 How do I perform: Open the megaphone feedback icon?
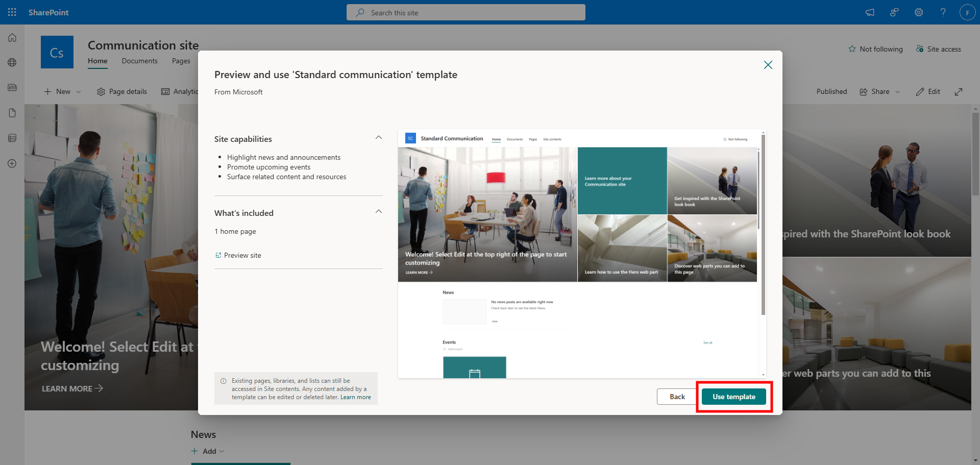pos(870,12)
